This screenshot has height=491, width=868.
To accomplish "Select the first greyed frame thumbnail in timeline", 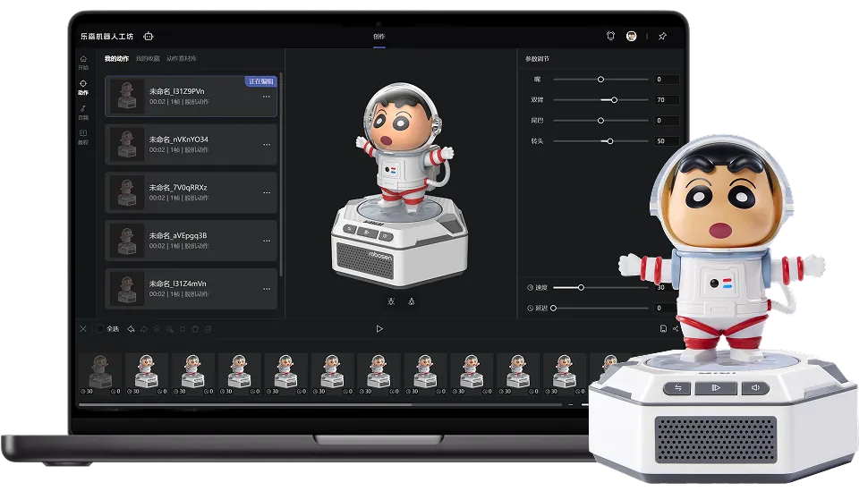I will [x=99, y=372].
